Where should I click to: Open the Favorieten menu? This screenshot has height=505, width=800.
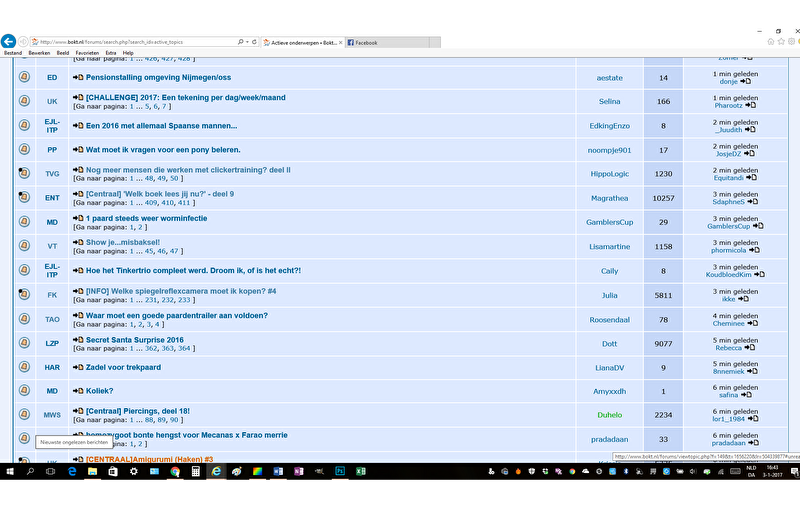87,53
